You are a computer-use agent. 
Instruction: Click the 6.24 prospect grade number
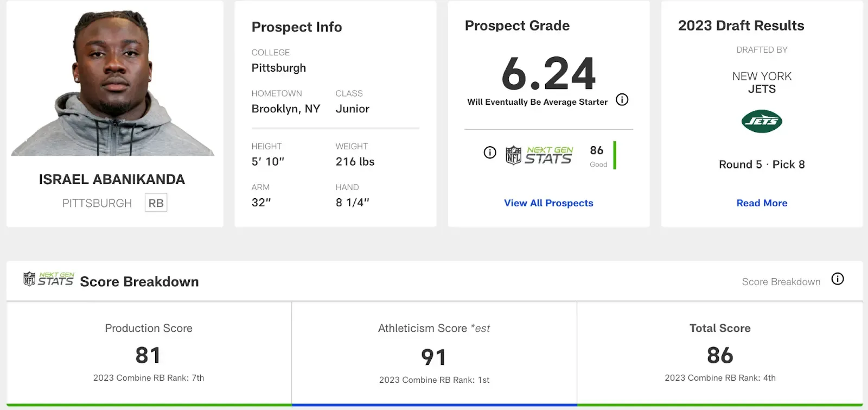click(548, 74)
